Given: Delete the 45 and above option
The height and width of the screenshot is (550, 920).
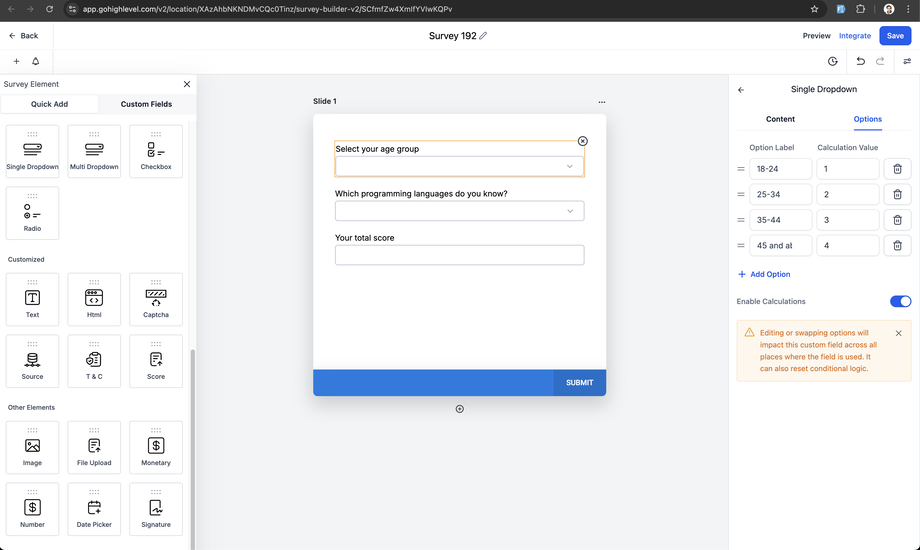Looking at the screenshot, I should coord(897,245).
